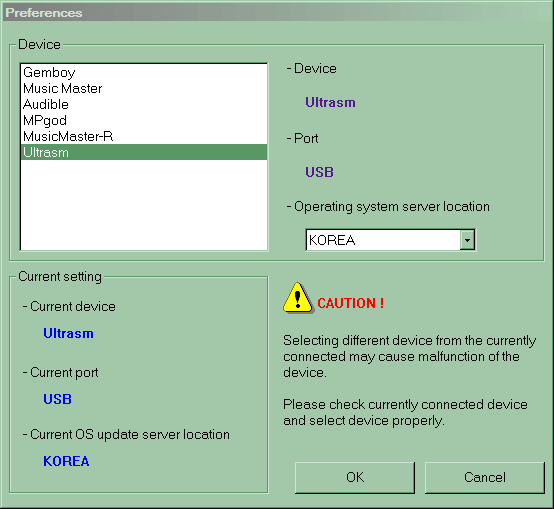
Task: Click the purple USB port value
Action: 319,172
